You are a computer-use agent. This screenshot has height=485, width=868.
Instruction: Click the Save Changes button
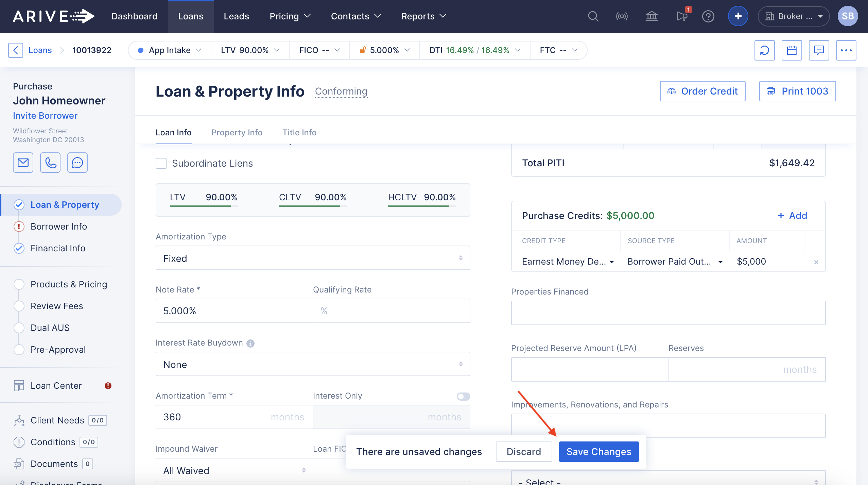[598, 452]
